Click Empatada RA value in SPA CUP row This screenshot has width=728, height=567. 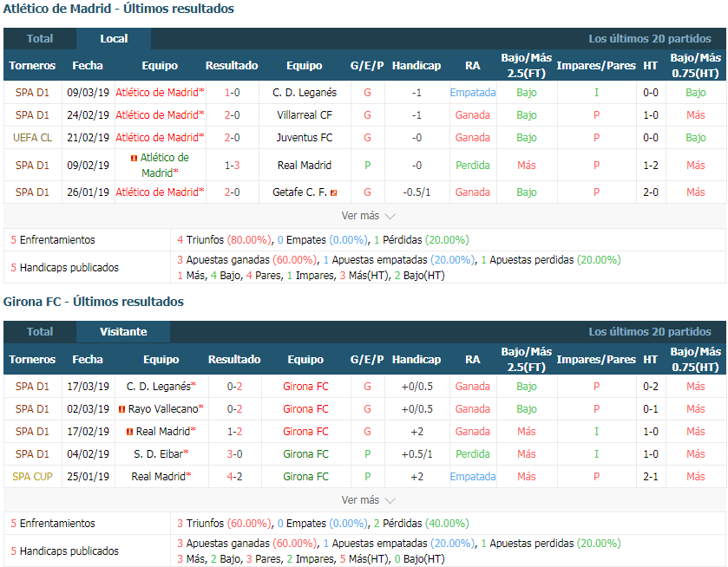(473, 477)
